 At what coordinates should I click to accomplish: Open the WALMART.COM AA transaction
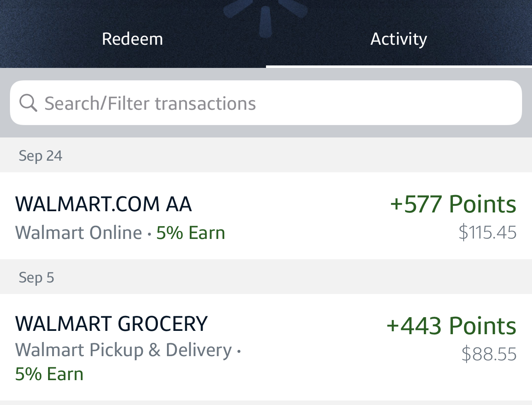(x=104, y=204)
